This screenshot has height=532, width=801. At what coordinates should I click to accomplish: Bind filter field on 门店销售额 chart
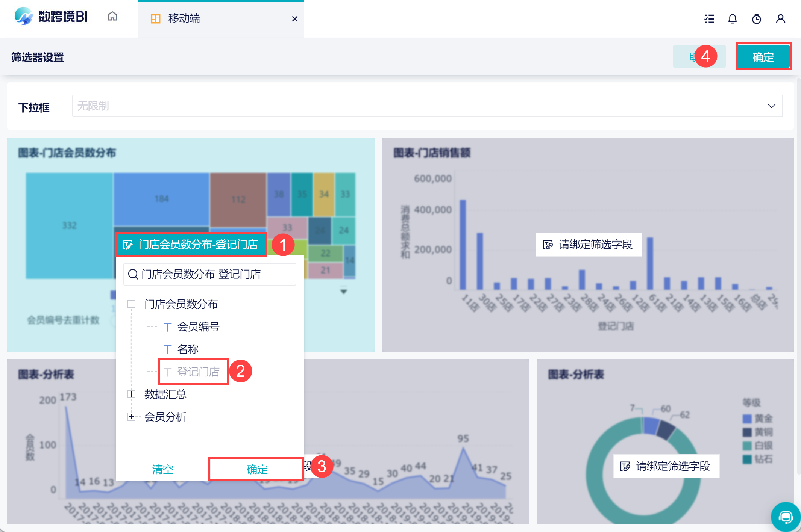point(589,245)
